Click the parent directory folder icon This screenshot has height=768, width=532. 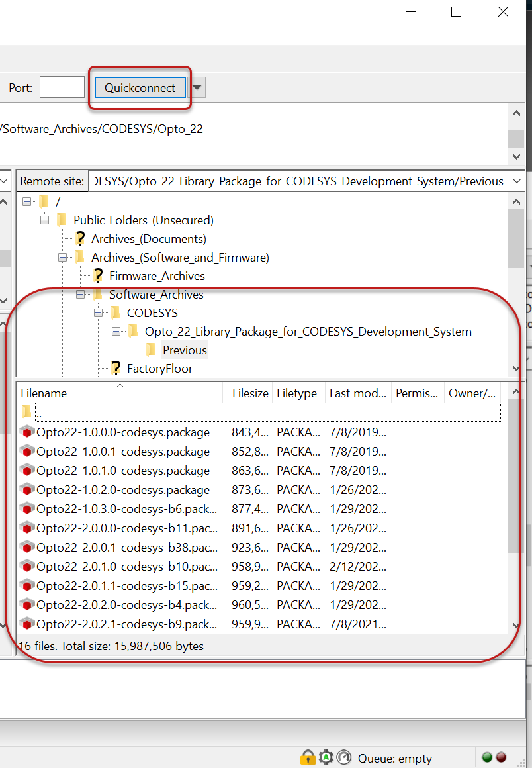pos(26,412)
